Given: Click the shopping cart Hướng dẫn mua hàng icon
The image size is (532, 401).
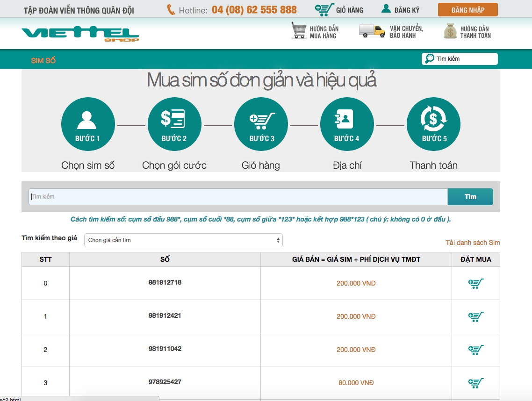Looking at the screenshot, I should click(299, 30).
